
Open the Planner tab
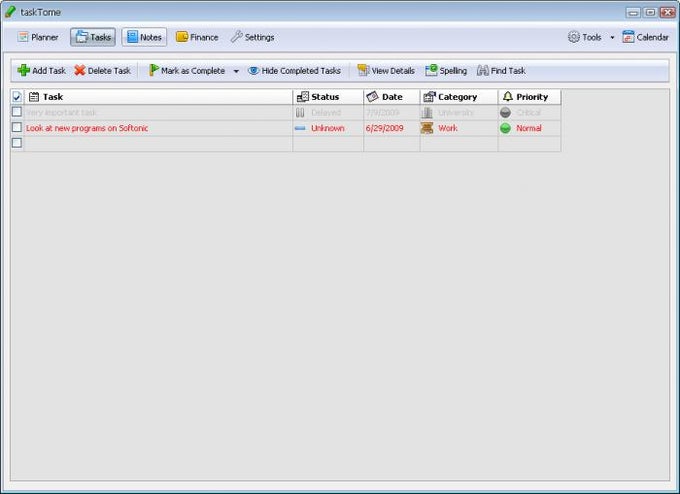pyautogui.click(x=38, y=37)
